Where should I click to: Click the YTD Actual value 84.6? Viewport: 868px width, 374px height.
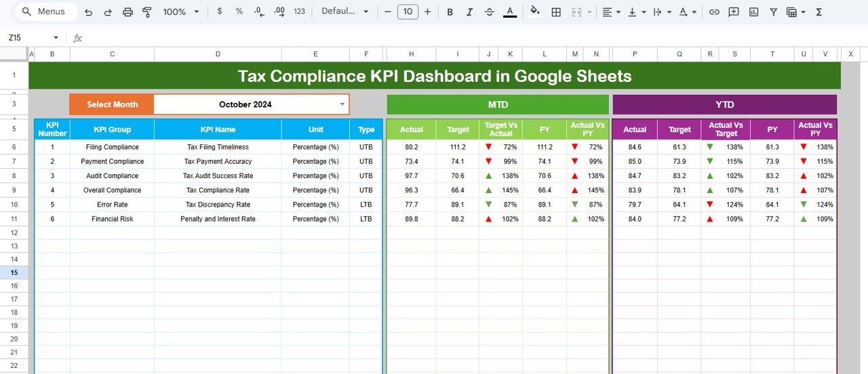(x=635, y=147)
